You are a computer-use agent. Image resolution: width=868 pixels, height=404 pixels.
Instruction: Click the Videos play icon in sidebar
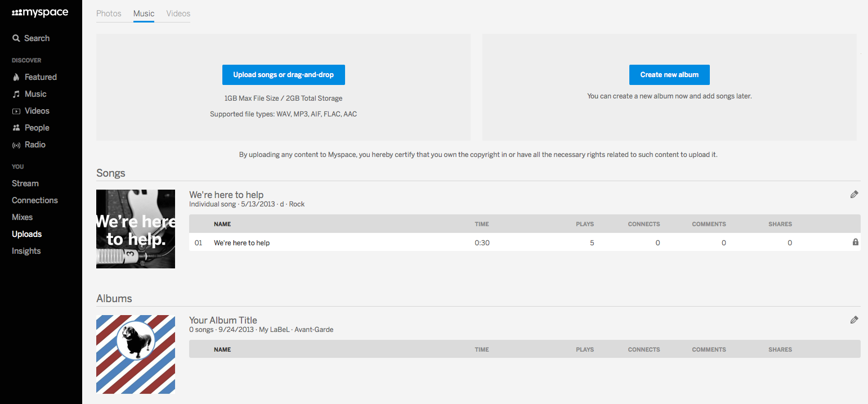coord(16,111)
